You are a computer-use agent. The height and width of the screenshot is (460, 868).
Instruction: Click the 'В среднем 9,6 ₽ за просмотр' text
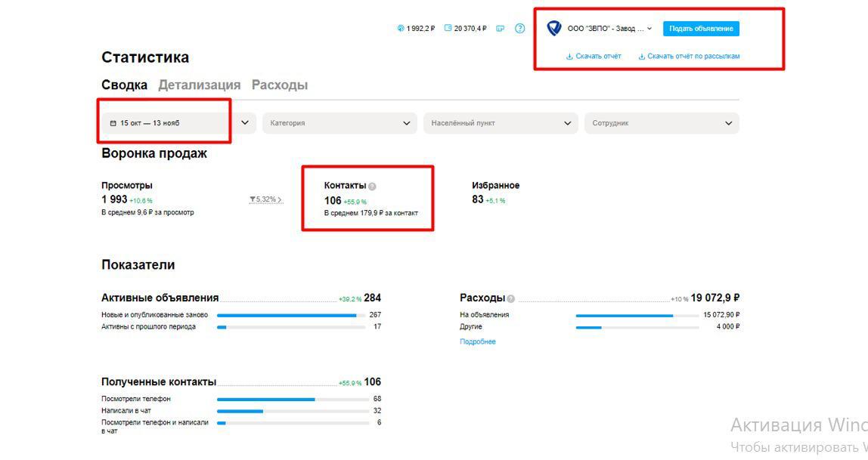[x=147, y=212]
